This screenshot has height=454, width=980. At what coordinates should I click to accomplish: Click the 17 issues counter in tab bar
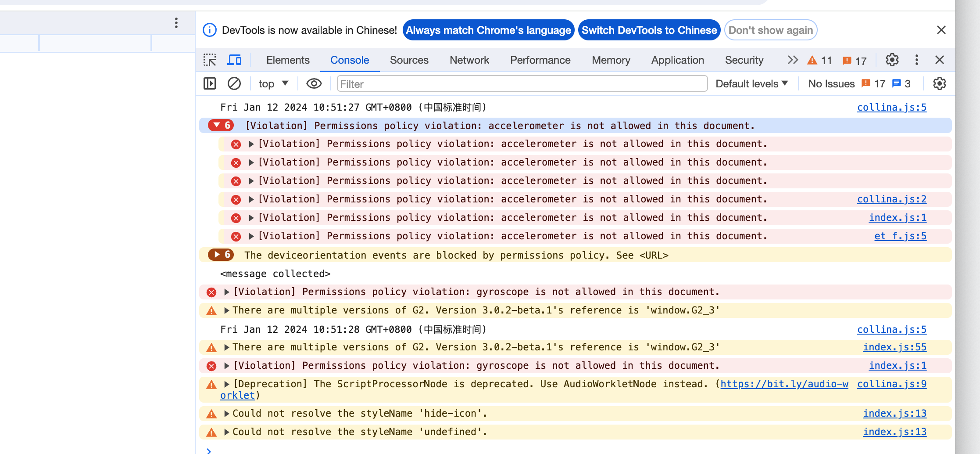coord(855,61)
